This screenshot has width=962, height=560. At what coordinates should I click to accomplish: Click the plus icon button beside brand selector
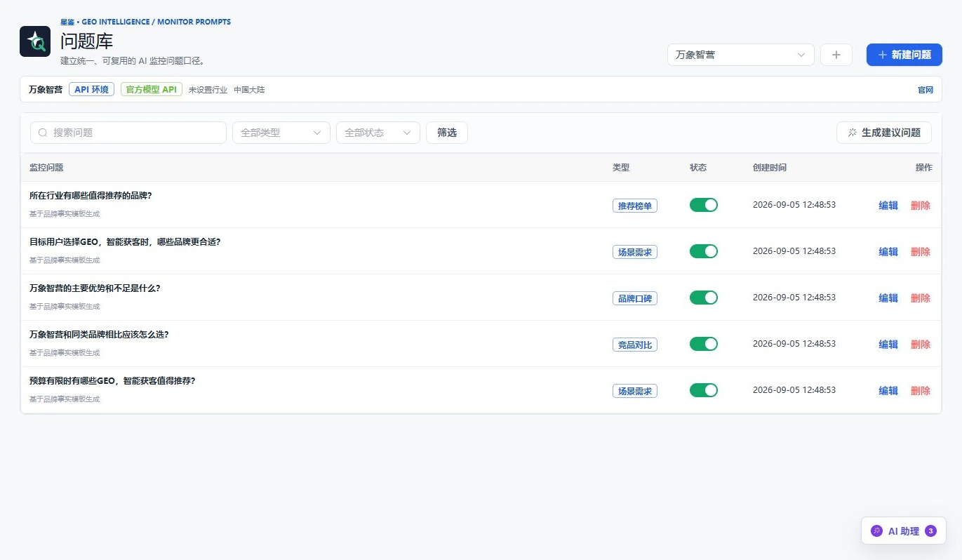[836, 55]
